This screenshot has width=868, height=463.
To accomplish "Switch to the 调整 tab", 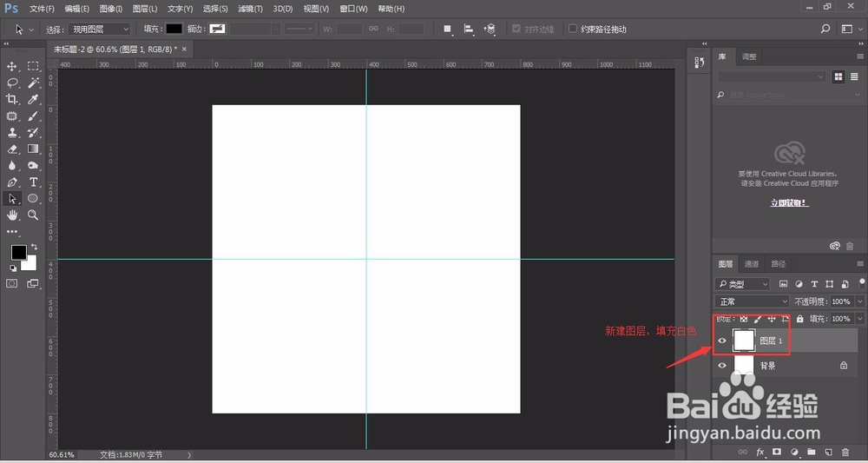I will click(749, 56).
